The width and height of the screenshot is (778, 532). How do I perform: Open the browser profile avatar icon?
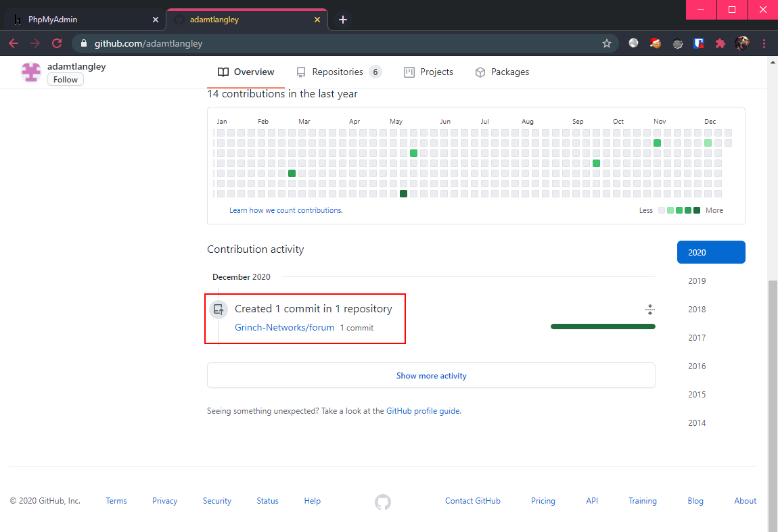(742, 44)
